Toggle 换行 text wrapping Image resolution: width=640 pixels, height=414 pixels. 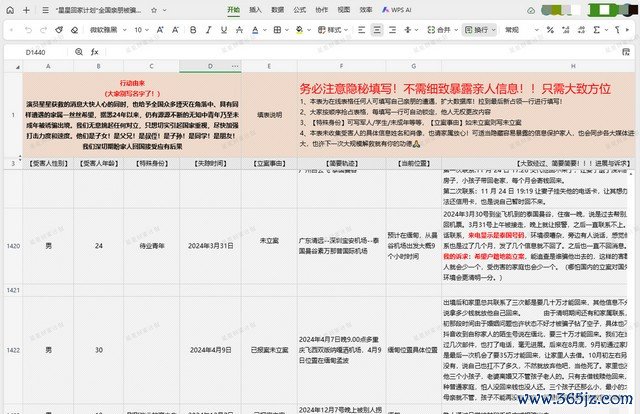[x=476, y=30]
